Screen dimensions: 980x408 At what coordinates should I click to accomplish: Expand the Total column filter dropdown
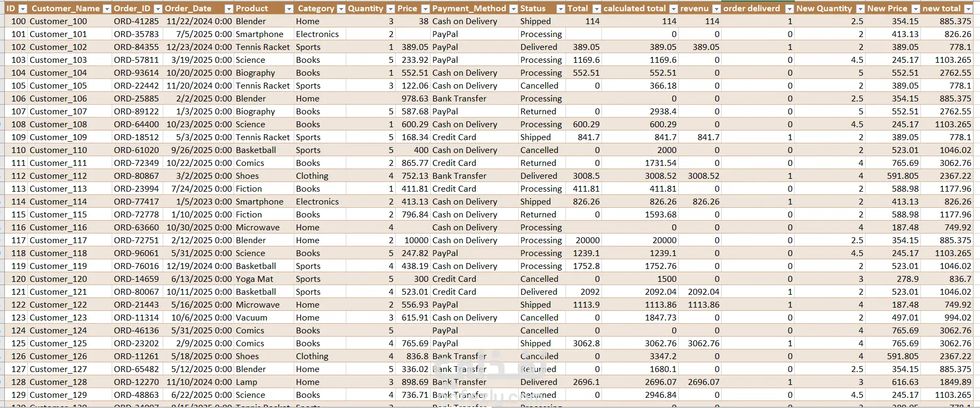[597, 9]
